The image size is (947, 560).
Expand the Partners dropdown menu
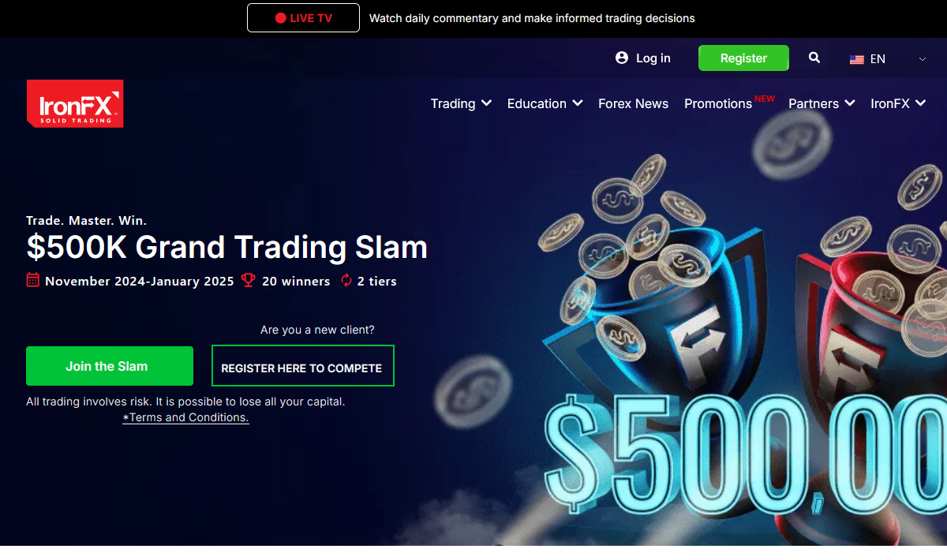pos(822,103)
